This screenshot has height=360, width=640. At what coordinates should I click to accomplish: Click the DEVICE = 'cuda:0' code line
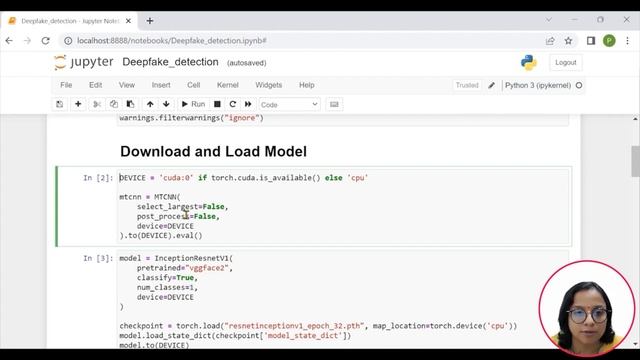click(x=244, y=178)
